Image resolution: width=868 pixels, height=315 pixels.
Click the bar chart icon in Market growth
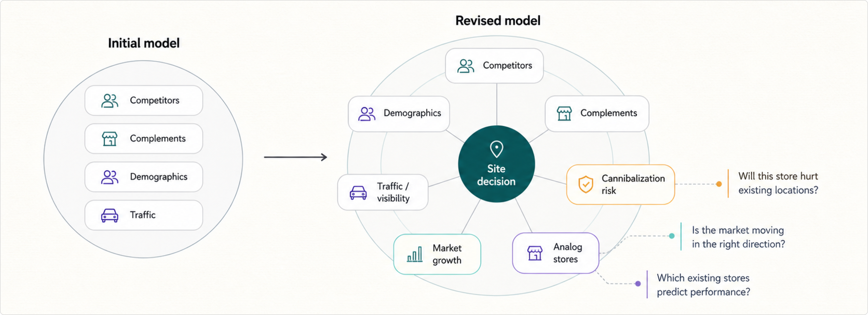point(414,254)
